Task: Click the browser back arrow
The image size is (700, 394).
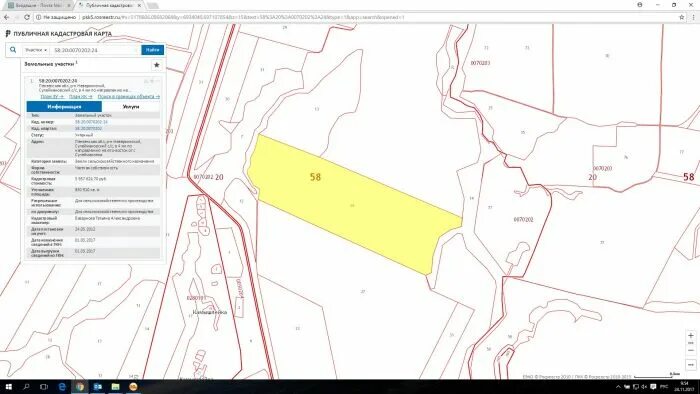Action: [7, 17]
